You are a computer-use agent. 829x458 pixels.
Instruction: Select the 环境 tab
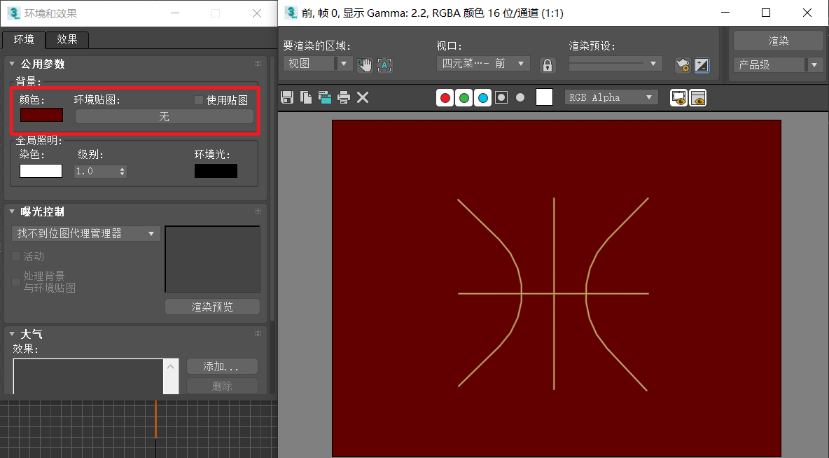(x=24, y=39)
